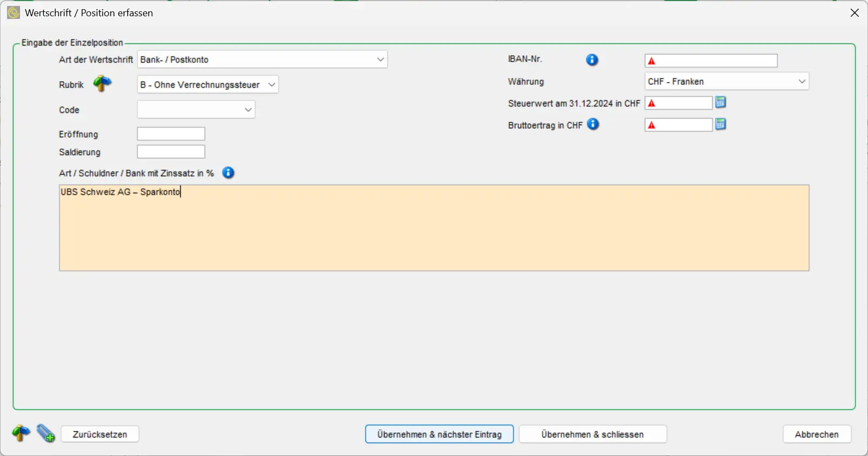Click the 'Eingabe der Einzelposition' group title

pyautogui.click(x=73, y=43)
